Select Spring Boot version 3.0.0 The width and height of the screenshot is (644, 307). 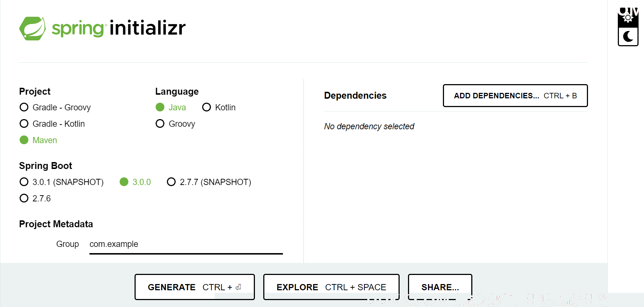(x=135, y=182)
